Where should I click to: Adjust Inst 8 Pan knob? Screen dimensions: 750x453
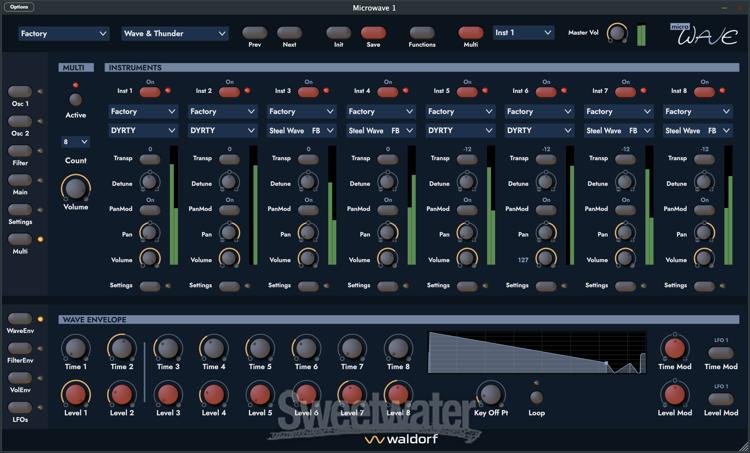(x=705, y=232)
